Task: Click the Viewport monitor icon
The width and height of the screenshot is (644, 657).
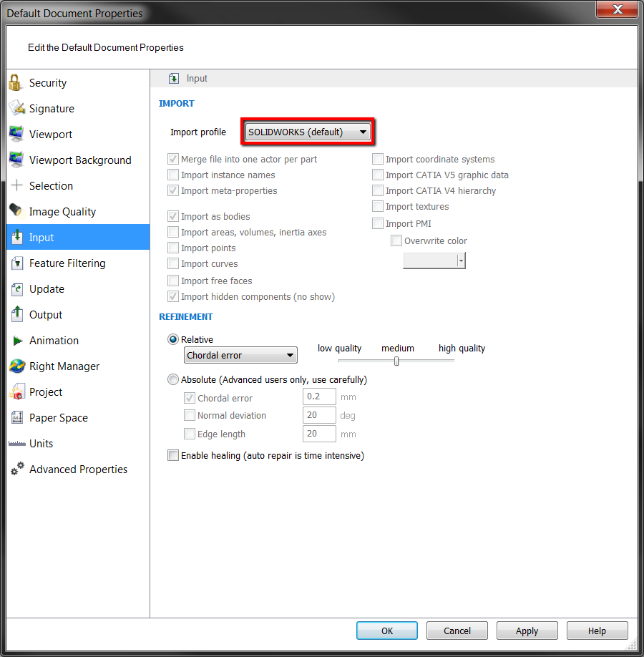Action: click(x=16, y=134)
